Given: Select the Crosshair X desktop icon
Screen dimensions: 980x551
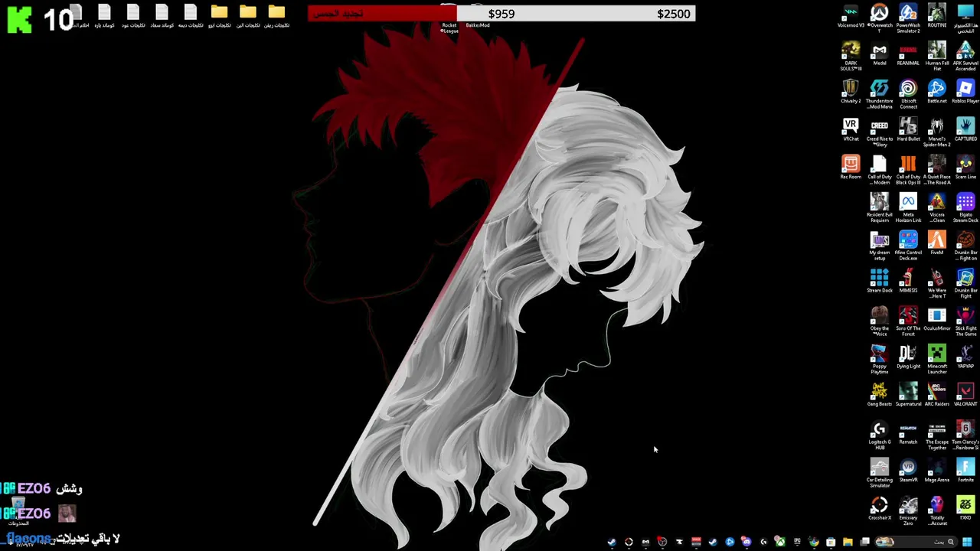Looking at the screenshot, I should coord(879,509).
